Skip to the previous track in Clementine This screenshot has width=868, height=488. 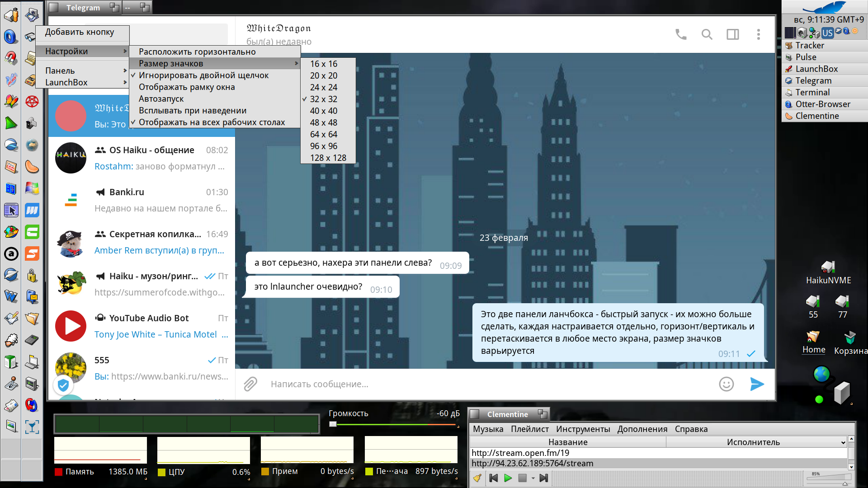pyautogui.click(x=494, y=478)
